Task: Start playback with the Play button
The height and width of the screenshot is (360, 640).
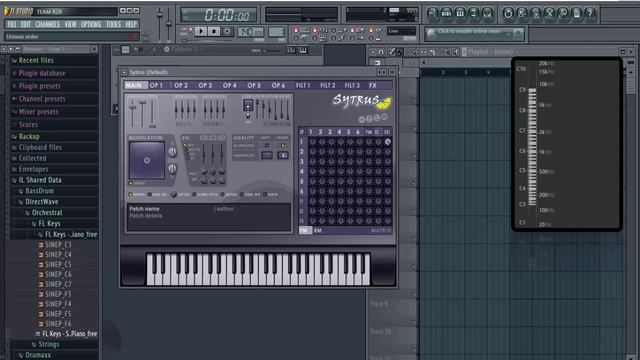Action: click(201, 31)
